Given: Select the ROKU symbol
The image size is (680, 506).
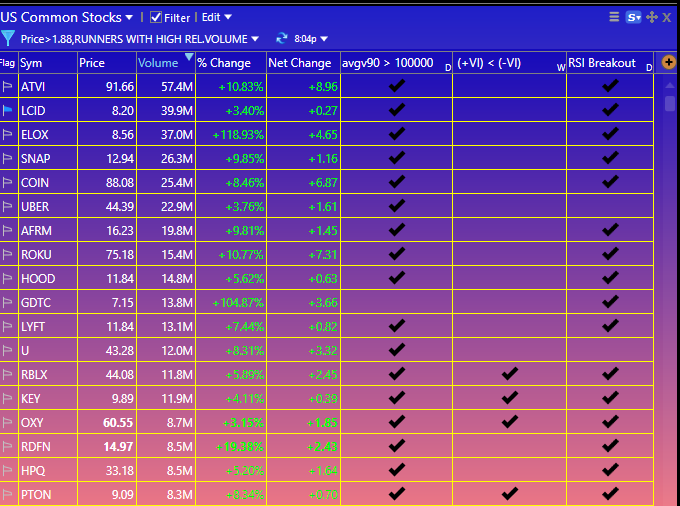Looking at the screenshot, I should (x=36, y=255).
